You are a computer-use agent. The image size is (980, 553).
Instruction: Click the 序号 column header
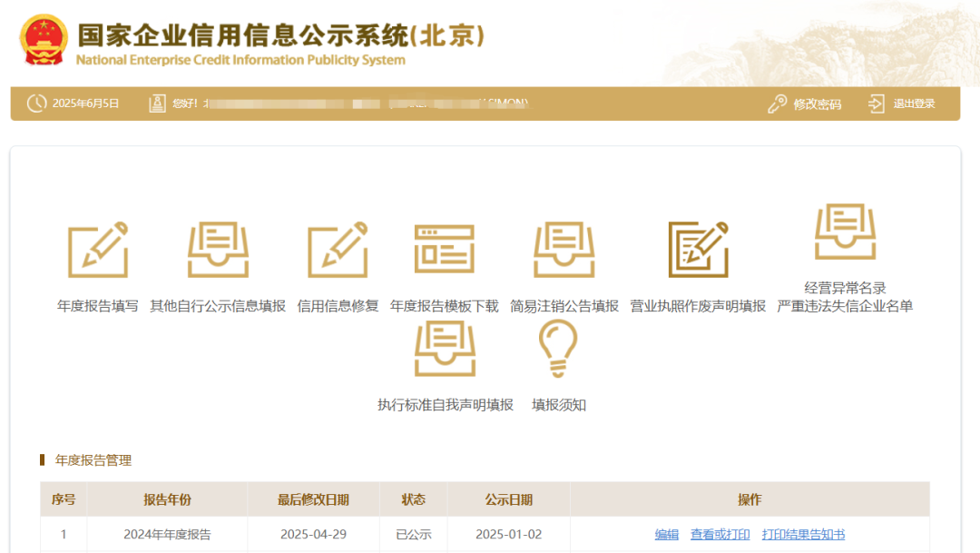click(64, 499)
